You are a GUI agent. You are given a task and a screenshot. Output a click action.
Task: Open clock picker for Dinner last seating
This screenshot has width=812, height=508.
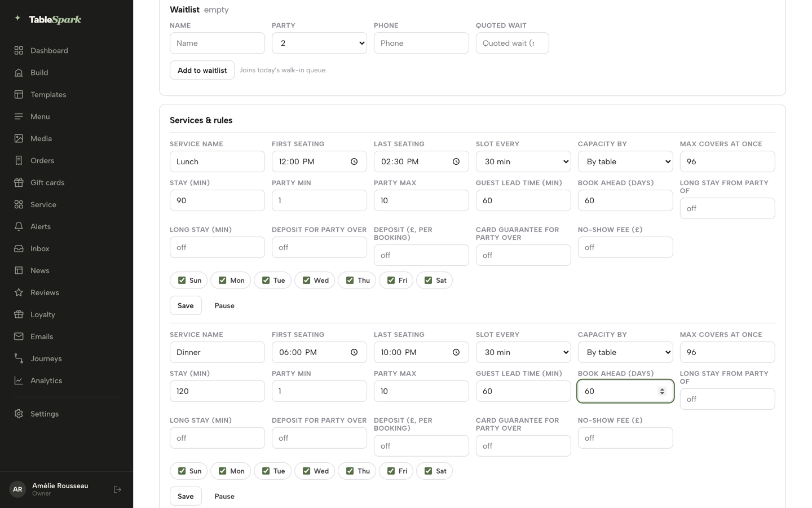coord(456,352)
